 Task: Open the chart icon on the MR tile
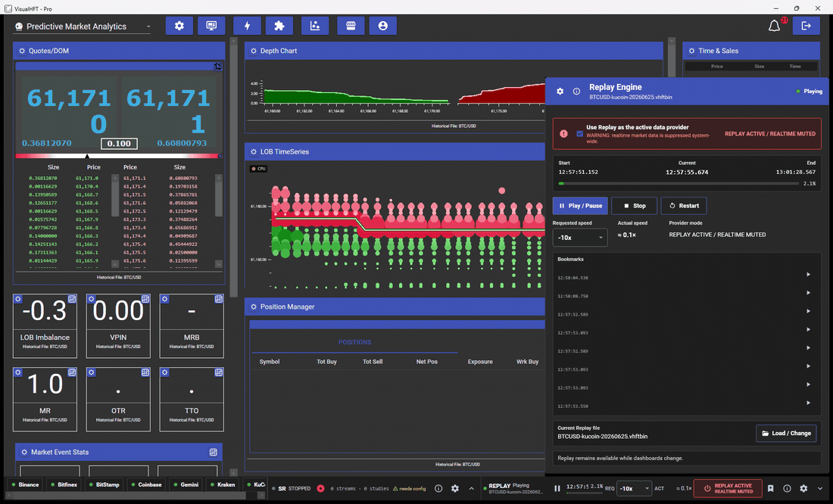coord(72,372)
